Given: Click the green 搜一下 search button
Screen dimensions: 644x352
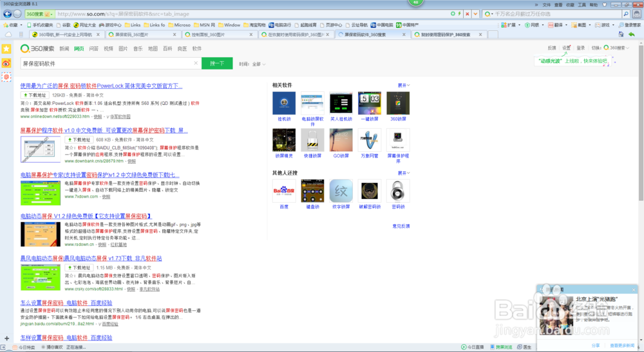Looking at the screenshot, I should coord(217,63).
